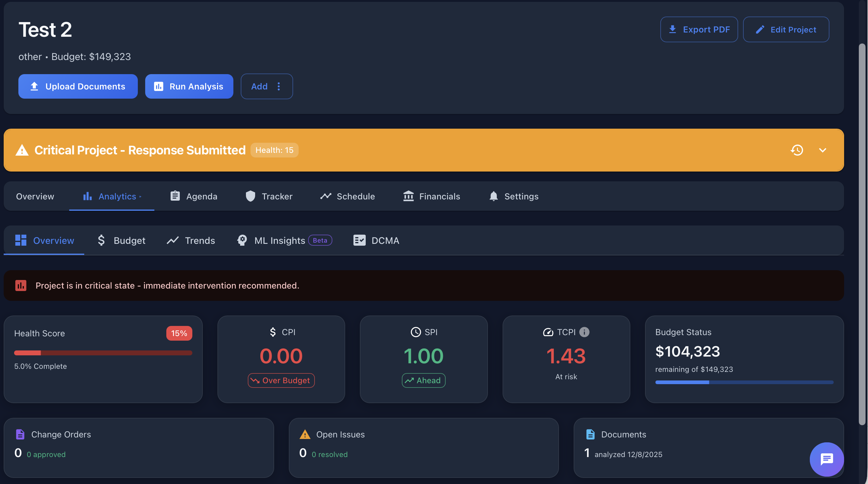Select the pencil icon on Edit Project
The width and height of the screenshot is (868, 484).
[760, 30]
